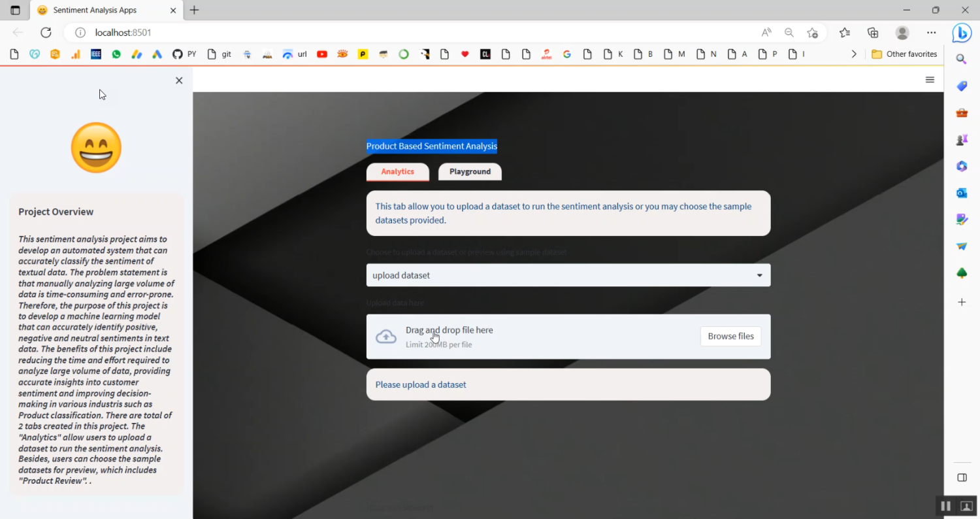The image size is (980, 519).
Task: Open the YouTube bookmark
Action: click(322, 54)
